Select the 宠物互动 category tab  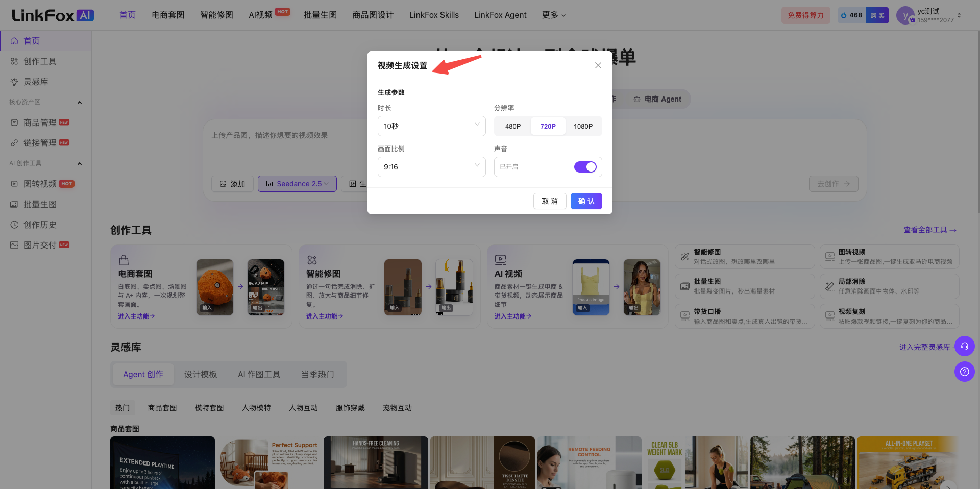[397, 408]
